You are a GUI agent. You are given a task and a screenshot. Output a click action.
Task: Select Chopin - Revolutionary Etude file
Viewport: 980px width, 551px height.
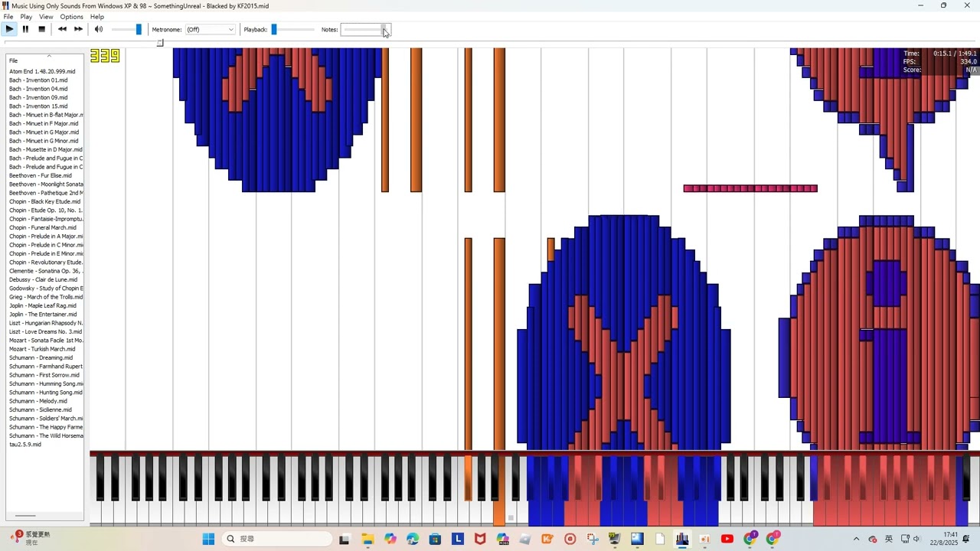[46, 262]
